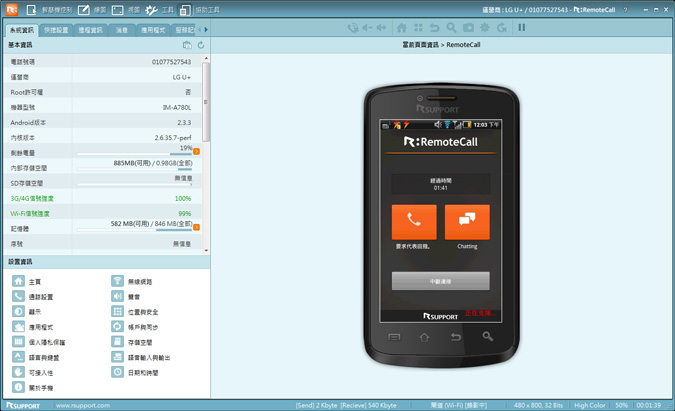Switch to the messages tab

[x=122, y=30]
